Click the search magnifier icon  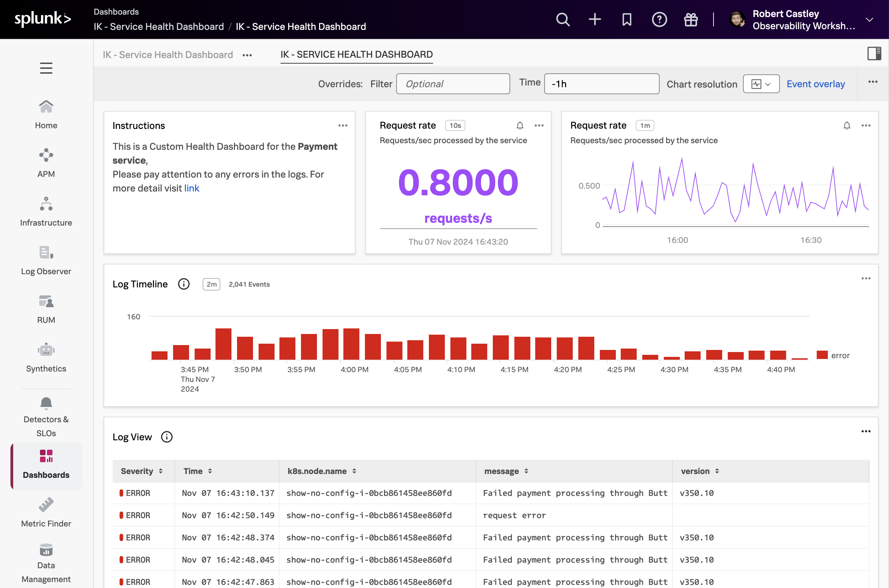click(562, 19)
